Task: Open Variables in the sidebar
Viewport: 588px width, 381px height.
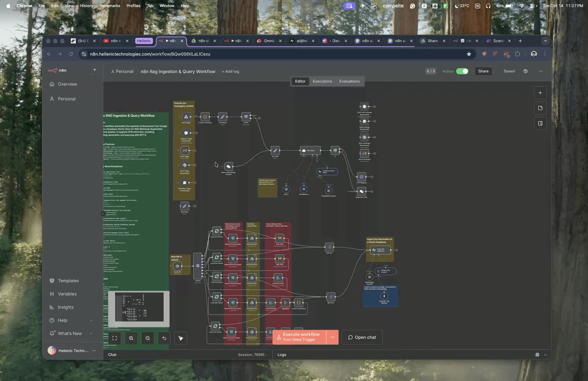Action: click(67, 294)
